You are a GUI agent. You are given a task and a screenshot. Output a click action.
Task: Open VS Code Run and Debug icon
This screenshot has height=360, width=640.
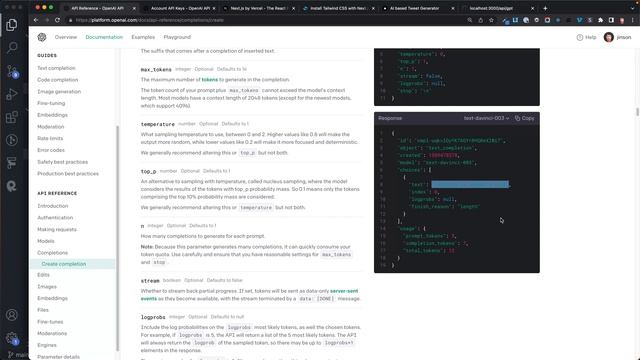12,94
